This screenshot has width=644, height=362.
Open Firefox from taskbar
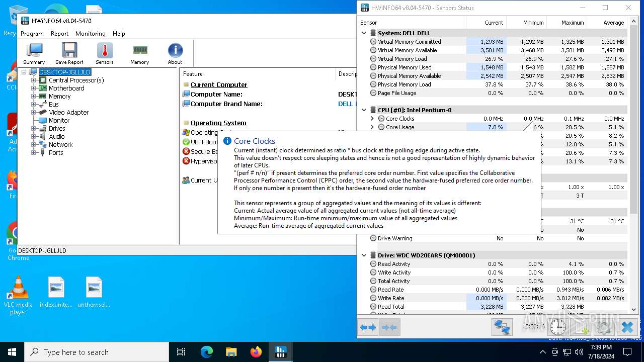pos(256,352)
